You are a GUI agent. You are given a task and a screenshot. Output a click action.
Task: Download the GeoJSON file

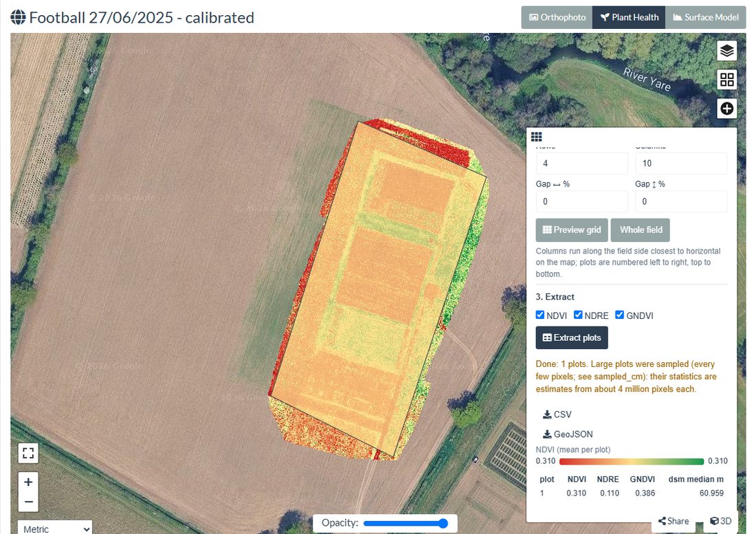tap(568, 434)
